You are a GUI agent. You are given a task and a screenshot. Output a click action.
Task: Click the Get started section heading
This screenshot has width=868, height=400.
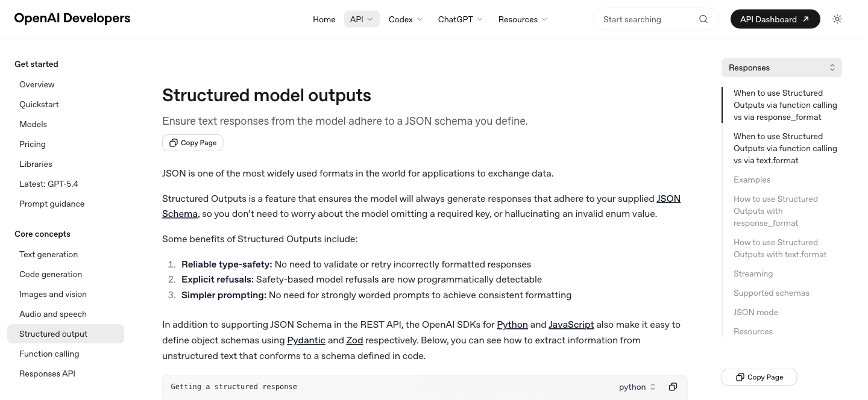point(36,64)
